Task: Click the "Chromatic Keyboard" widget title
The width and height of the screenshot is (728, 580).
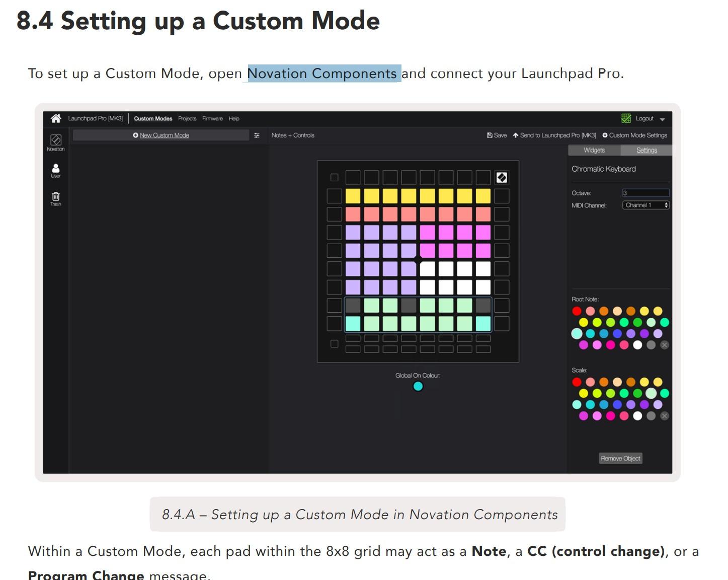Action: tap(604, 169)
